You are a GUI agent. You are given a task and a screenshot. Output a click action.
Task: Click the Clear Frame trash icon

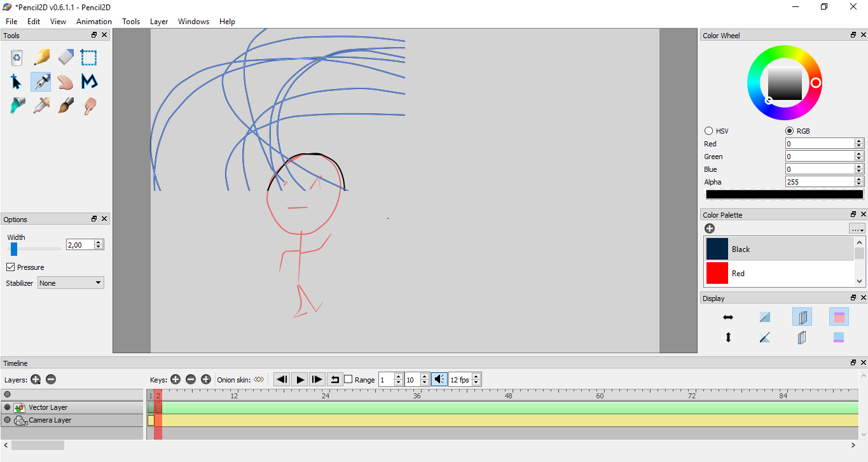pyautogui.click(x=17, y=58)
